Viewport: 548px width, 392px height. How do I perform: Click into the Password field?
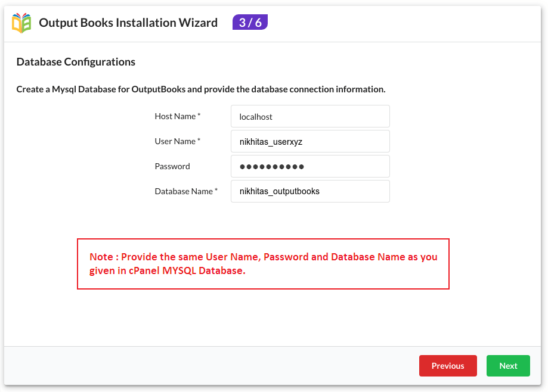(x=310, y=166)
